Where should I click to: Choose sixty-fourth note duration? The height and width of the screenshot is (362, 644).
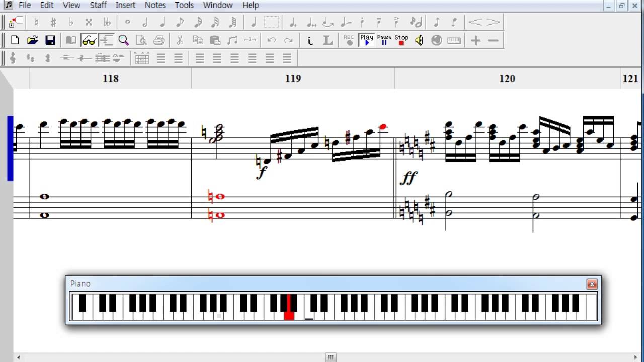pyautogui.click(x=232, y=22)
